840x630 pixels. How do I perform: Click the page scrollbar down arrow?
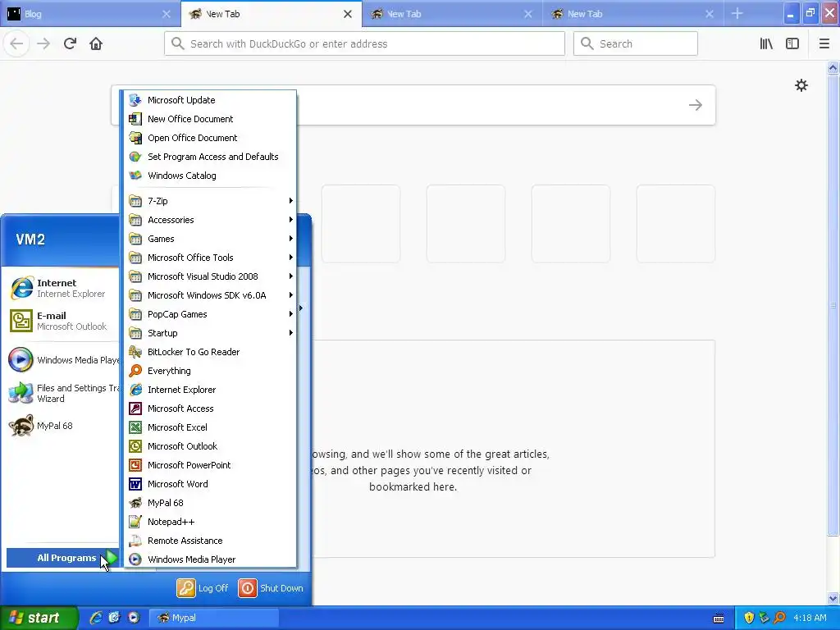coord(833,598)
